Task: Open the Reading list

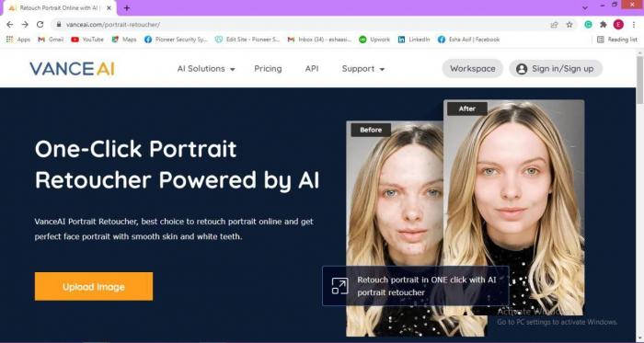Action: coord(617,40)
